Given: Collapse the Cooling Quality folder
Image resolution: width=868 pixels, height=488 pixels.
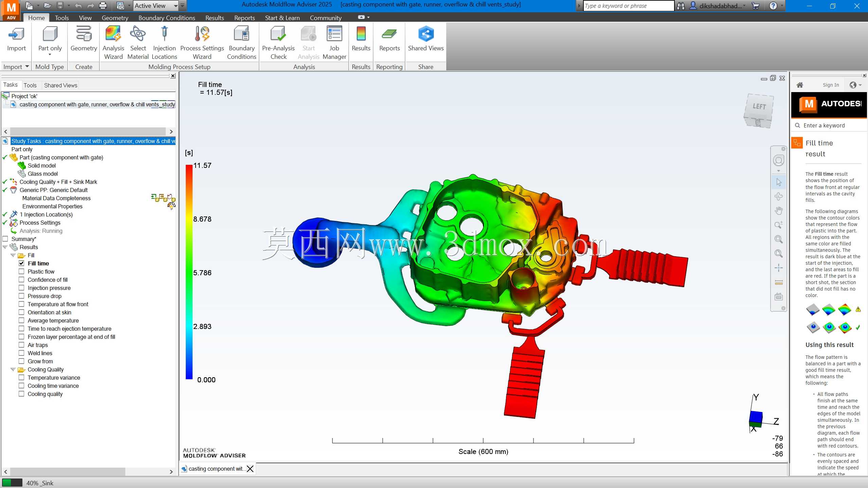Looking at the screenshot, I should point(13,369).
